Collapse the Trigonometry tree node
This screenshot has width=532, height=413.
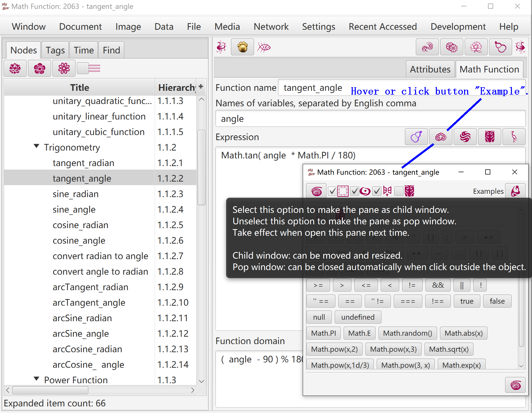click(37, 146)
